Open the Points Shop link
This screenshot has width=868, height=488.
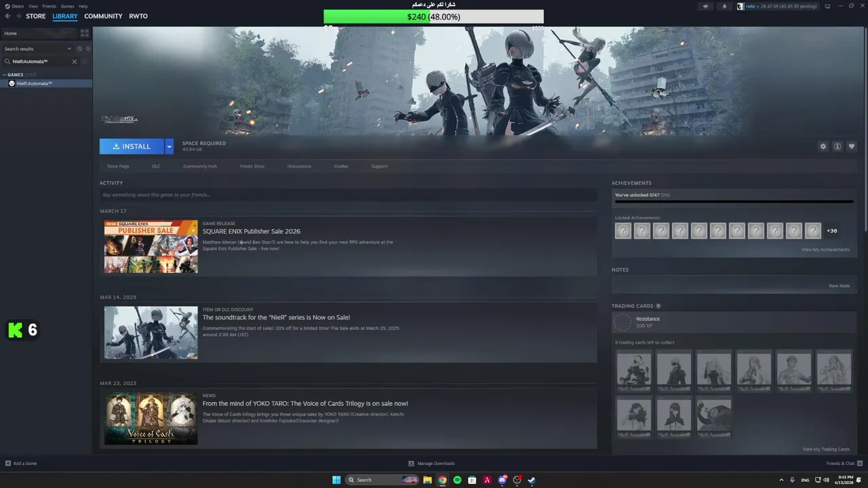pos(252,166)
